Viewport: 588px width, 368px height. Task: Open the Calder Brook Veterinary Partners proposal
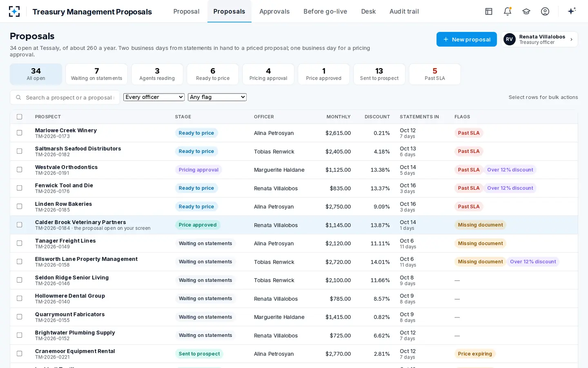tap(80, 222)
